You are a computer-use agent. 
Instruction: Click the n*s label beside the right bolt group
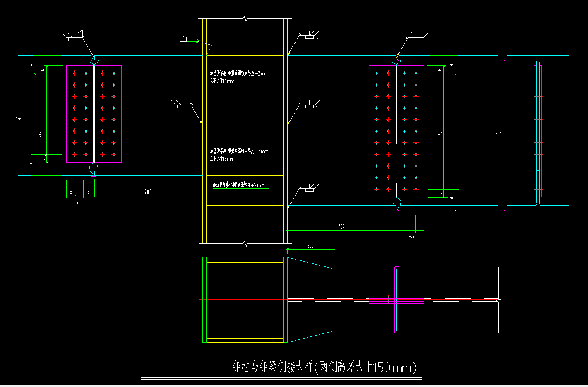[x=440, y=135]
